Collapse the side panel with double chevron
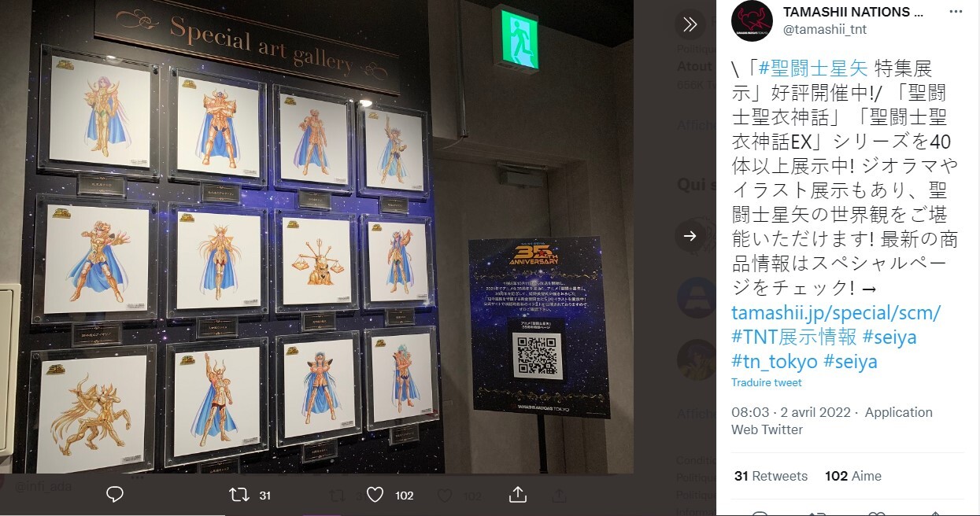The height and width of the screenshot is (516, 980). 690,25
